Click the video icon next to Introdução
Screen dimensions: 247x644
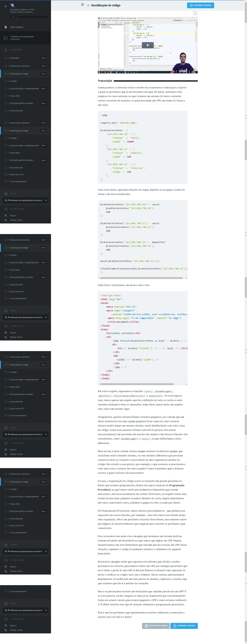(6, 58)
